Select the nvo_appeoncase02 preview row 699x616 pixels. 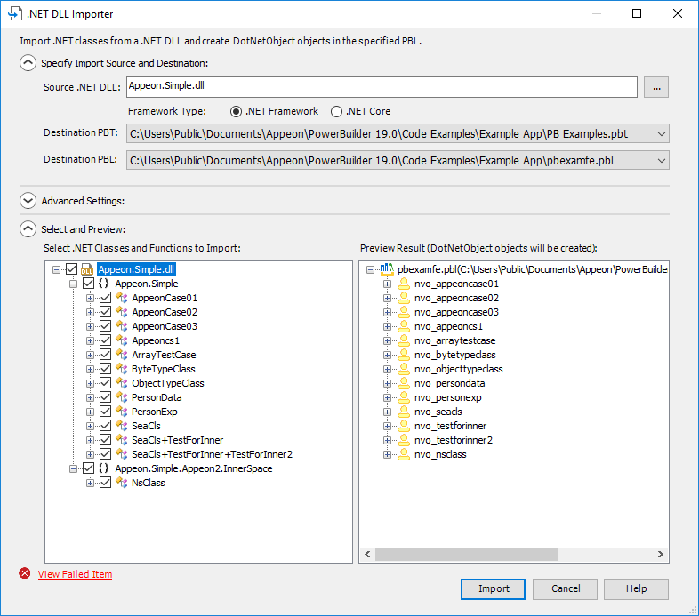[456, 298]
